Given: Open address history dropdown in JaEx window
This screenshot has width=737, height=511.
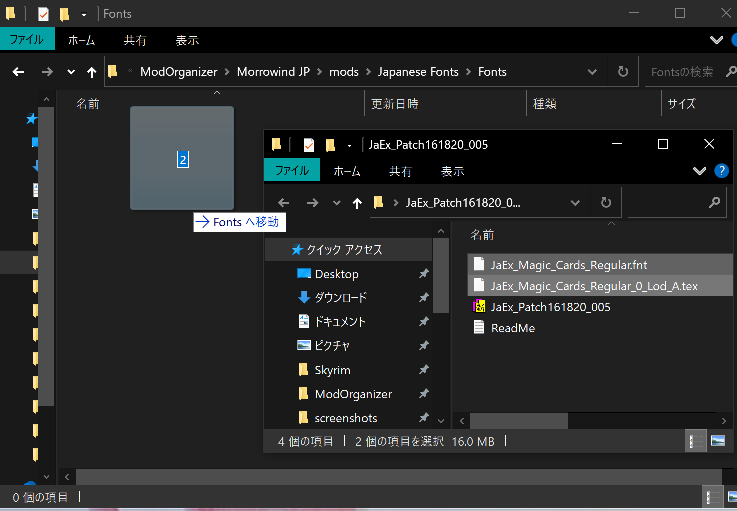Looking at the screenshot, I should 574,202.
